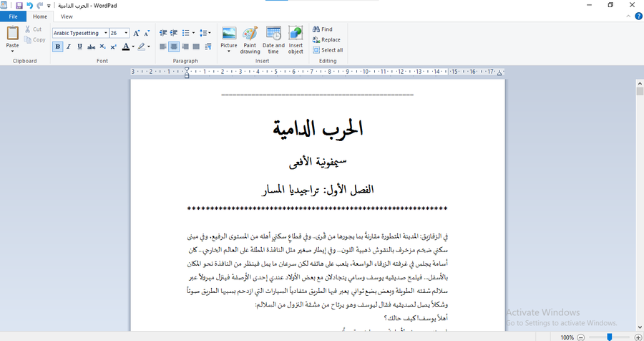Insert Date and time
The height and width of the screenshot is (341, 644).
click(x=273, y=40)
